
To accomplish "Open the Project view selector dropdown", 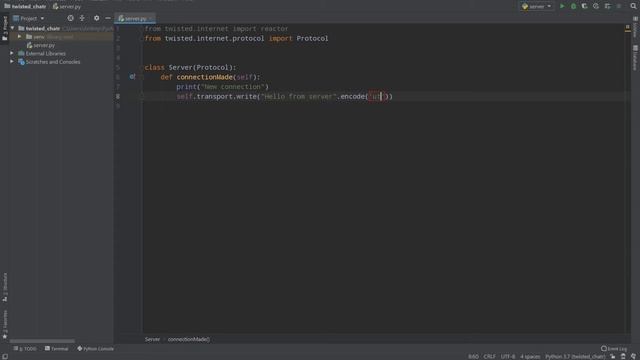I will tap(29, 18).
